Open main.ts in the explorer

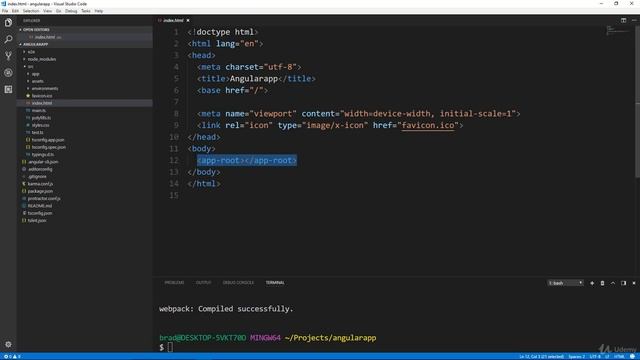pyautogui.click(x=39, y=111)
